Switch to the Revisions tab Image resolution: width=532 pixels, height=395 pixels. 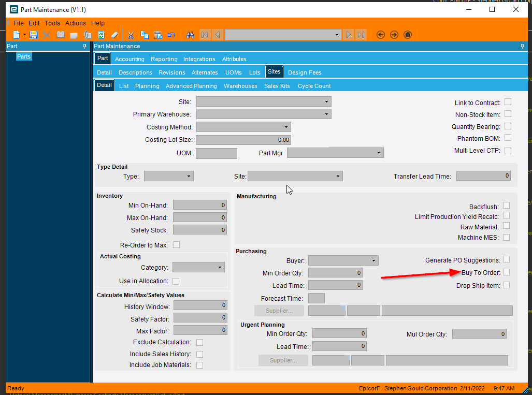click(x=171, y=72)
